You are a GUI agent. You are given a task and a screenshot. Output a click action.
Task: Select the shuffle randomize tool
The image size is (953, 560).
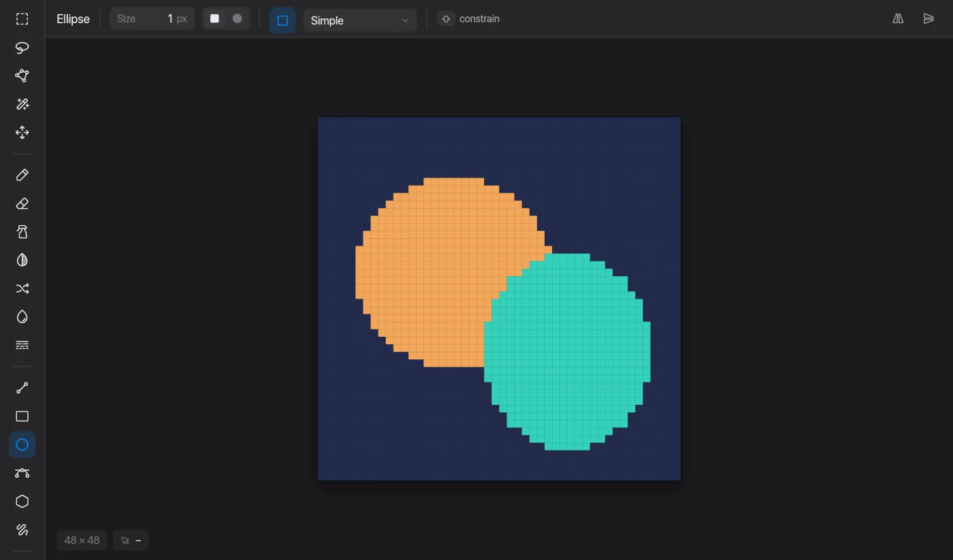[22, 289]
